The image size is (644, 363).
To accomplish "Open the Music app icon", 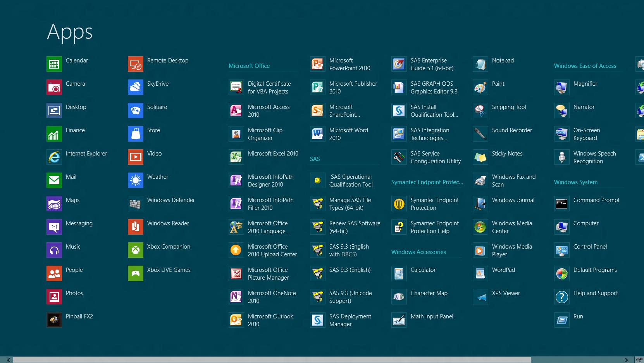I will 54,250.
